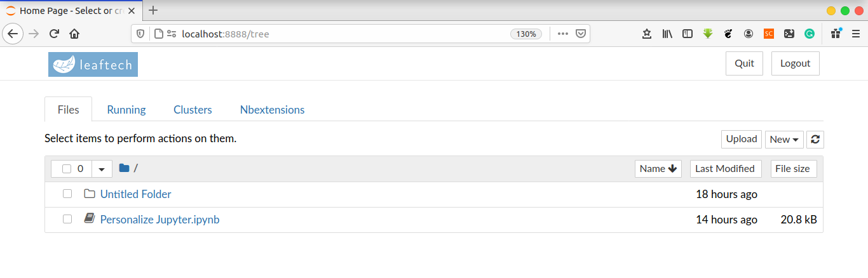
Task: Expand the New dropdown menu
Action: tap(784, 140)
